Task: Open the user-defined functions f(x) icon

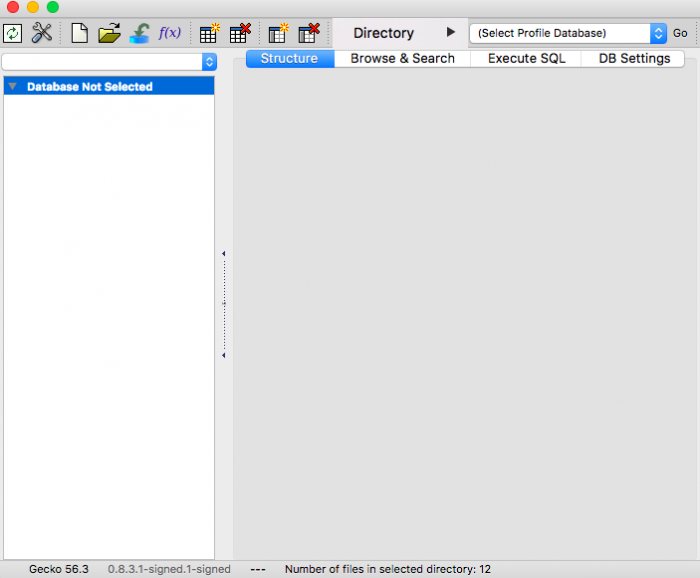Action: coord(170,33)
